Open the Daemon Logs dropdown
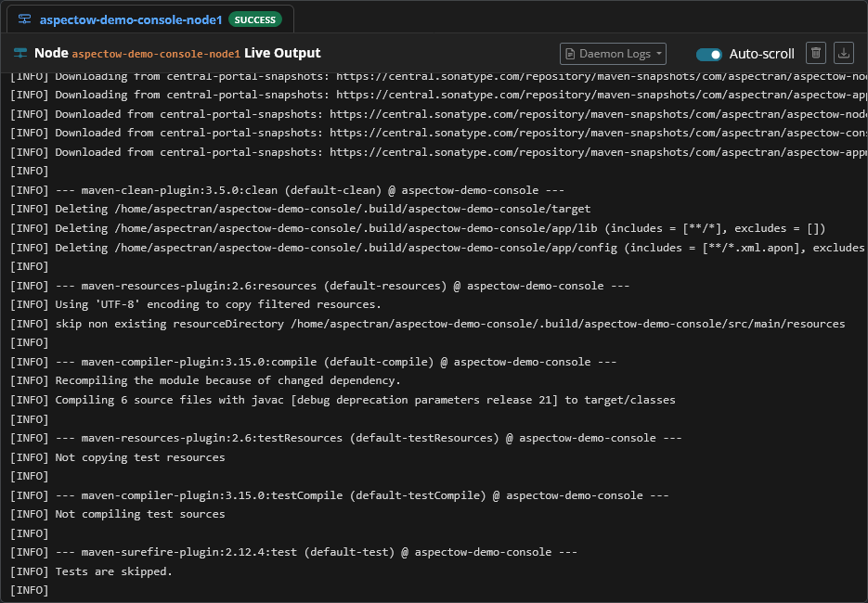 click(x=613, y=54)
